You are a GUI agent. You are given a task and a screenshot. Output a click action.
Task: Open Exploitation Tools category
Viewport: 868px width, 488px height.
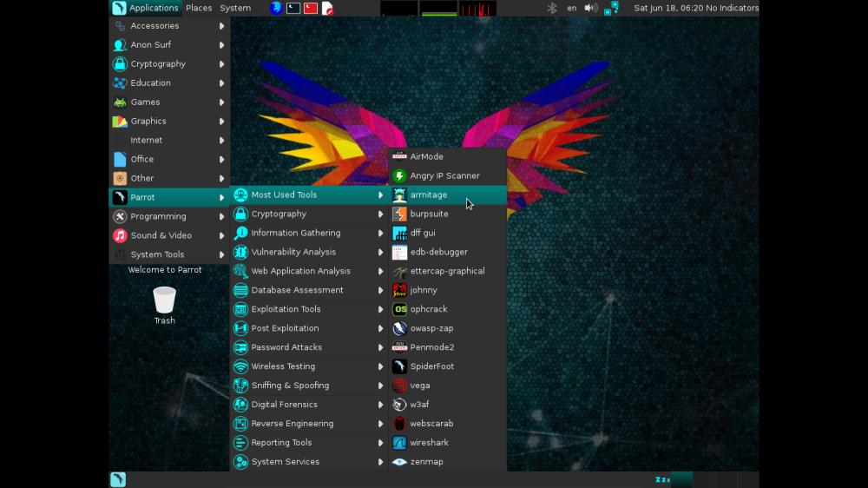pyautogui.click(x=309, y=309)
